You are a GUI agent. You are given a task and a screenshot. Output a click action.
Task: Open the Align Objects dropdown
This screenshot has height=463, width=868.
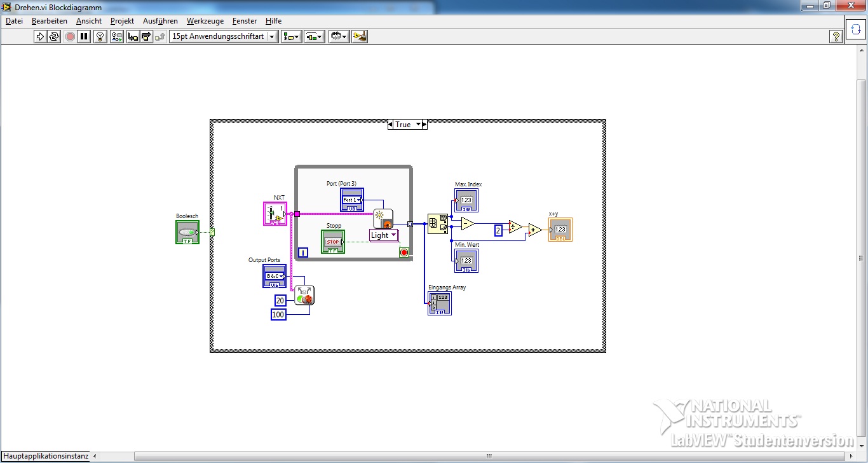[x=291, y=36]
